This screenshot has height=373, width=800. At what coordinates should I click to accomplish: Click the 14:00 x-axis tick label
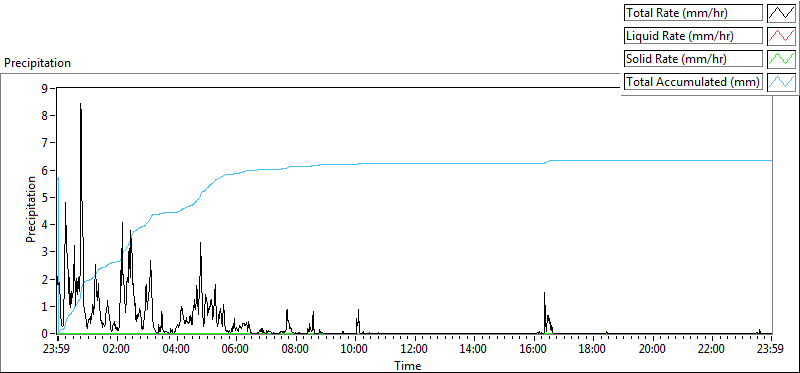(474, 350)
